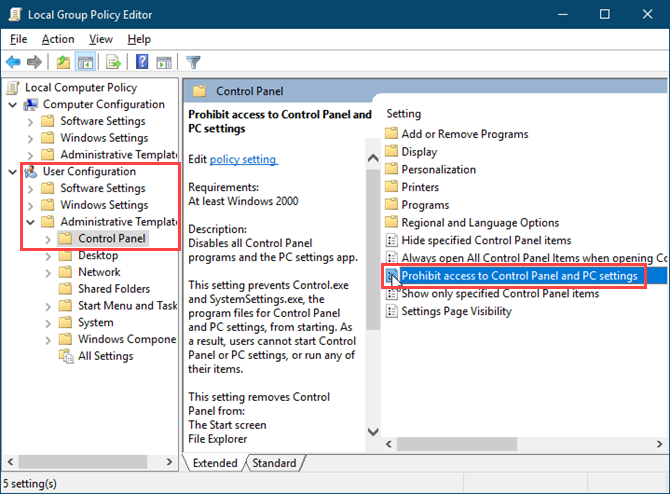
Task: Click the User Configuration user icon
Action: click(31, 171)
